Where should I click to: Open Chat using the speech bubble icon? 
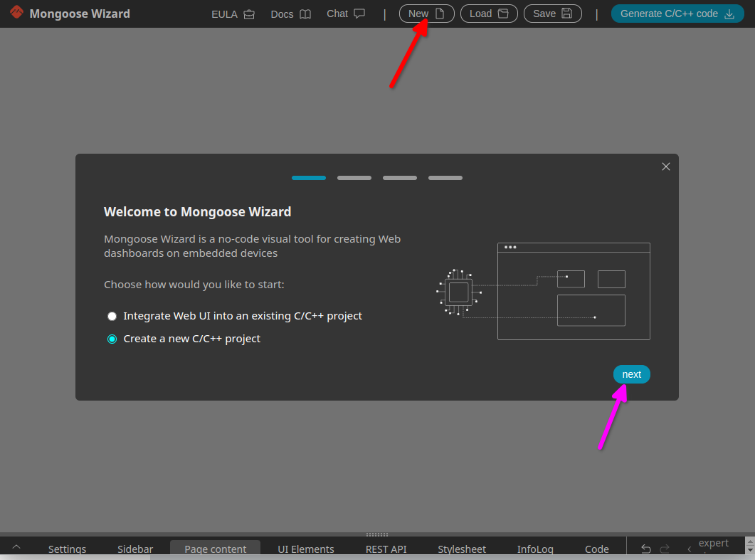point(359,14)
